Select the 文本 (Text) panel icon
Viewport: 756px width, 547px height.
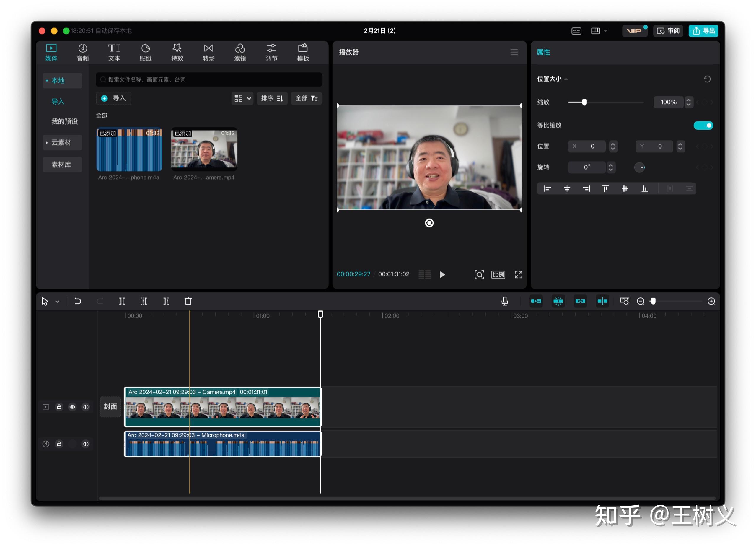click(x=114, y=52)
